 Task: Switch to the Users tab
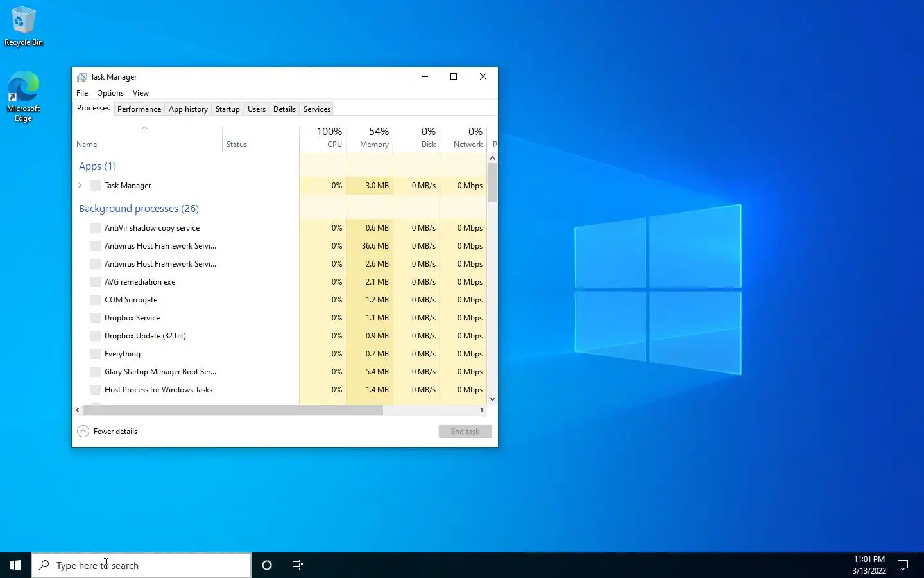click(x=257, y=109)
